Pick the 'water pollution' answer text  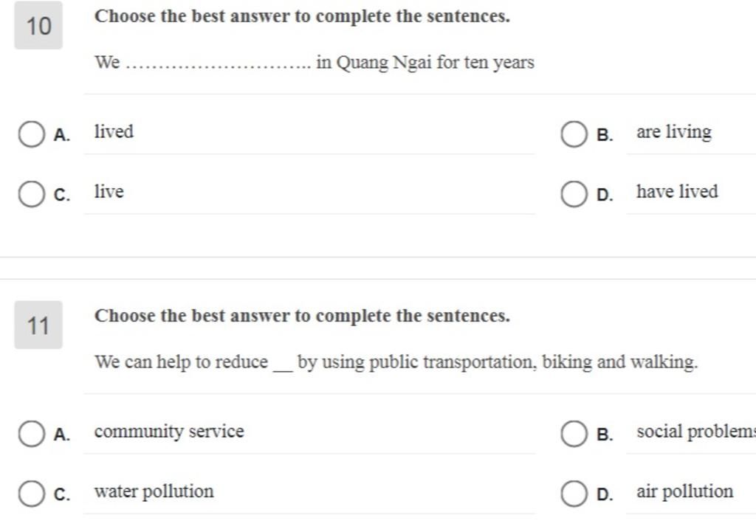click(154, 491)
